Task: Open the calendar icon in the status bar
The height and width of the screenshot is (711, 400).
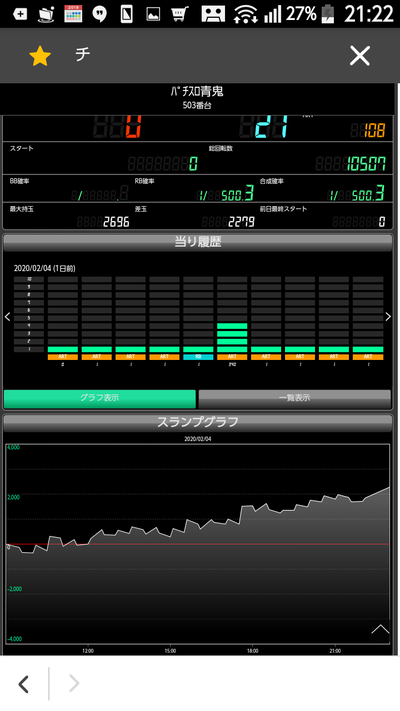Action: pyautogui.click(x=73, y=14)
